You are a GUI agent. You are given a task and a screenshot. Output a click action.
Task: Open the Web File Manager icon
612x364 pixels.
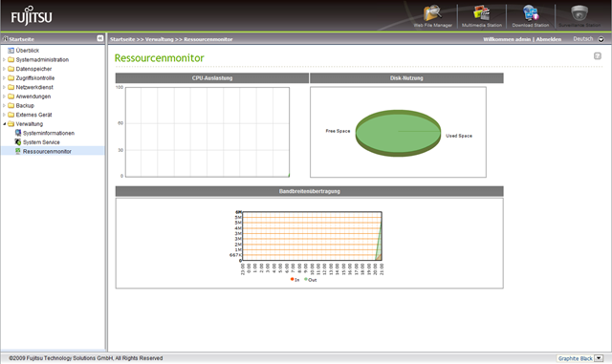432,13
